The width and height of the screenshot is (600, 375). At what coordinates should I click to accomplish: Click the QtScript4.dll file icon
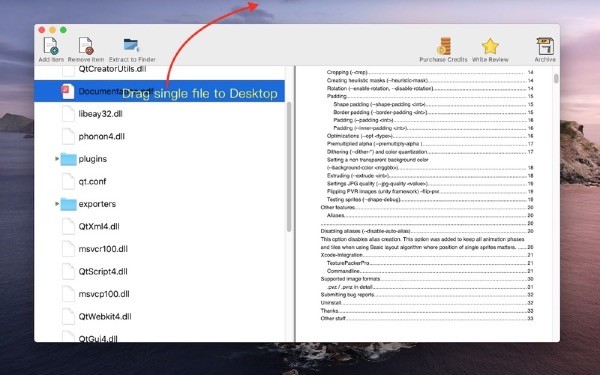click(x=68, y=271)
